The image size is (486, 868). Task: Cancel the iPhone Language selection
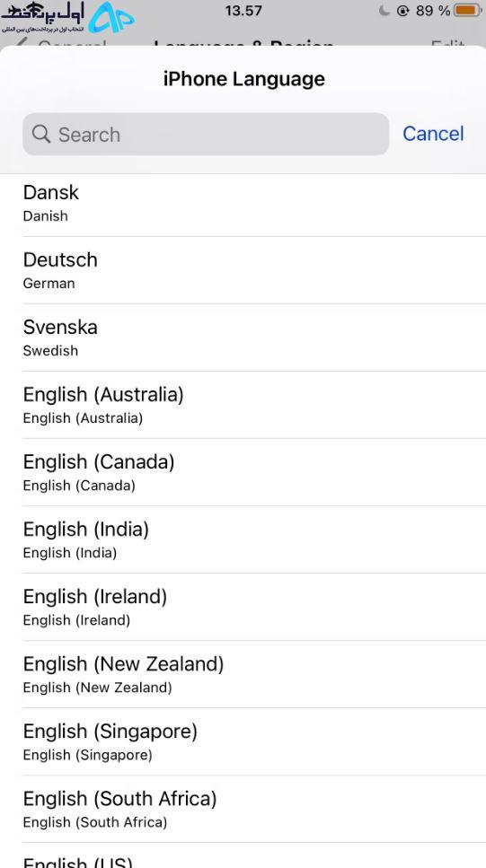click(433, 134)
